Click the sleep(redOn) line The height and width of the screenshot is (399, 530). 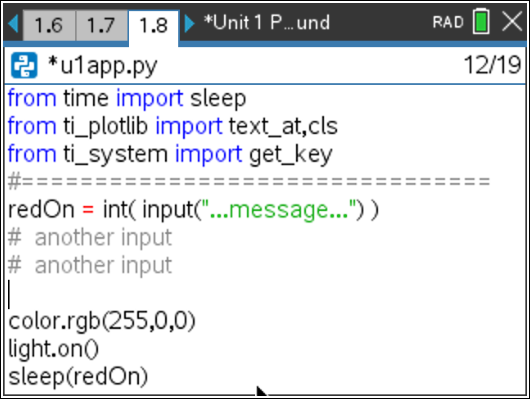tap(78, 377)
